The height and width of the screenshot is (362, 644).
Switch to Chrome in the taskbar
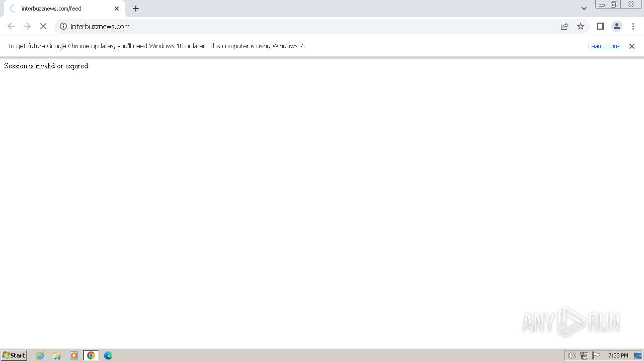(x=91, y=355)
